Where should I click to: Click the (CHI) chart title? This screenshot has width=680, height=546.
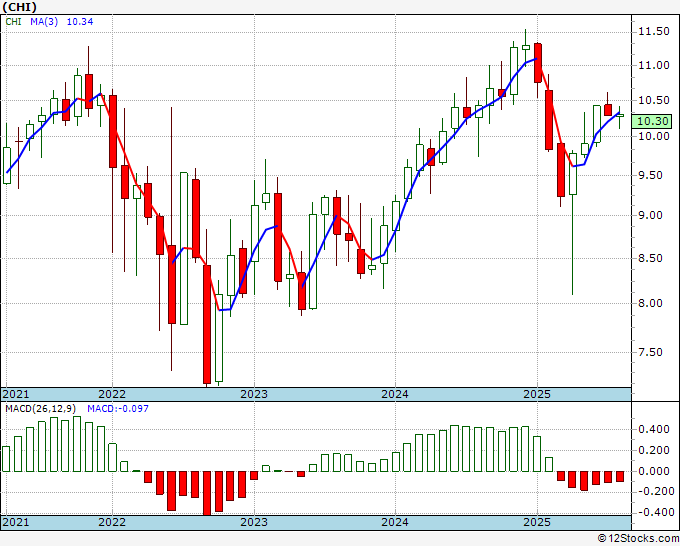coord(20,7)
